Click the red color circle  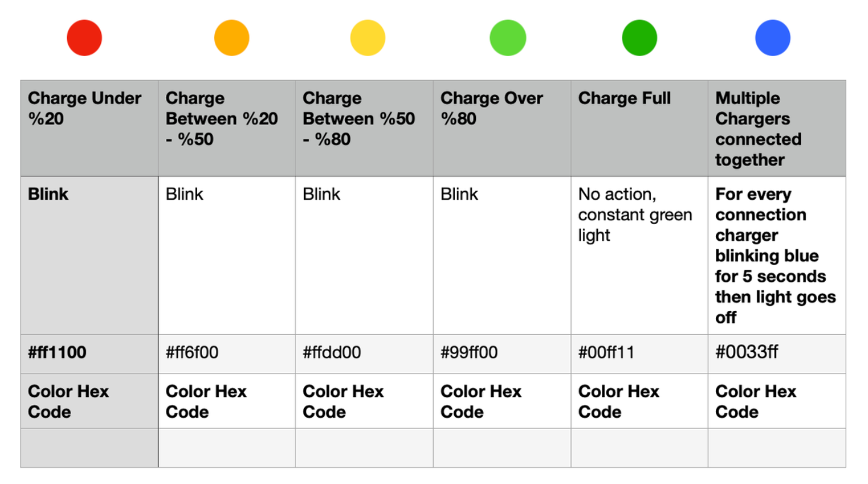coord(84,37)
